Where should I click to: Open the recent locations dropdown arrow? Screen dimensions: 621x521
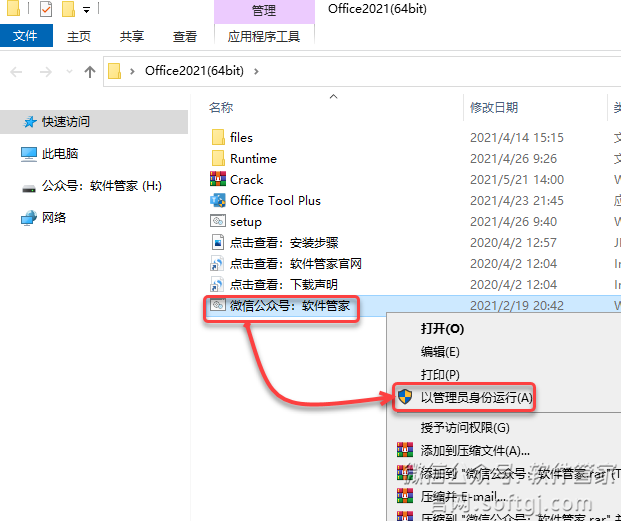click(69, 72)
